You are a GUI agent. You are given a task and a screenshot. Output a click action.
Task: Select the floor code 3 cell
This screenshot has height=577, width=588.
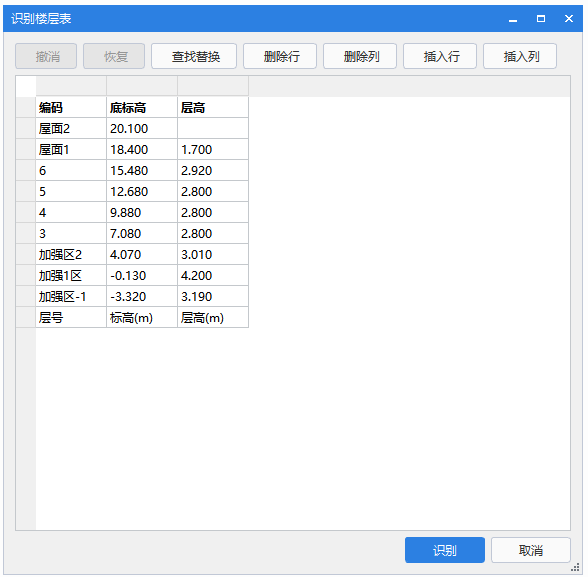point(71,233)
